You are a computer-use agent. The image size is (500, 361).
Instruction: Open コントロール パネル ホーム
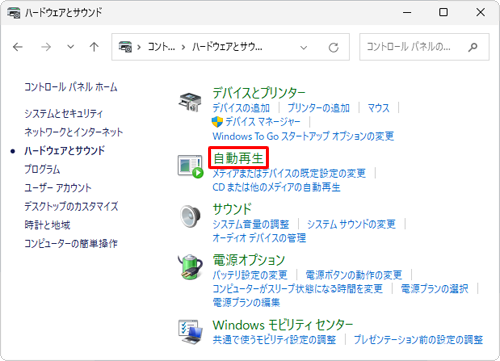[x=71, y=87]
